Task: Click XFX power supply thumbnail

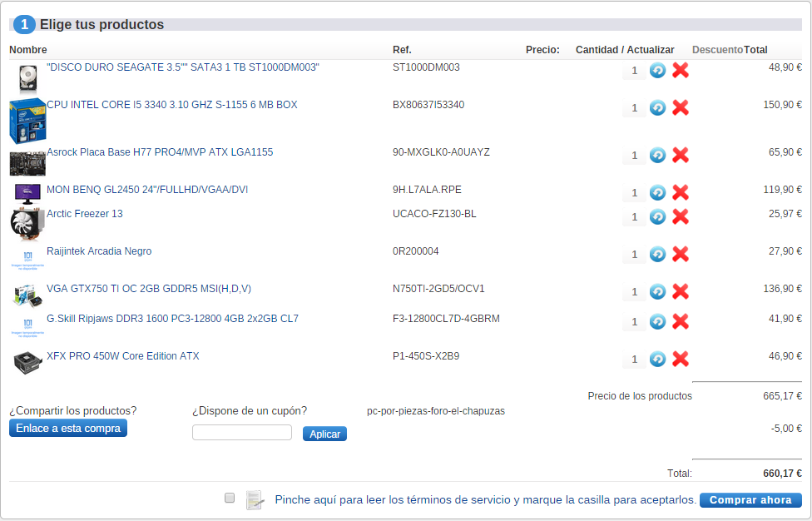Action: point(27,362)
